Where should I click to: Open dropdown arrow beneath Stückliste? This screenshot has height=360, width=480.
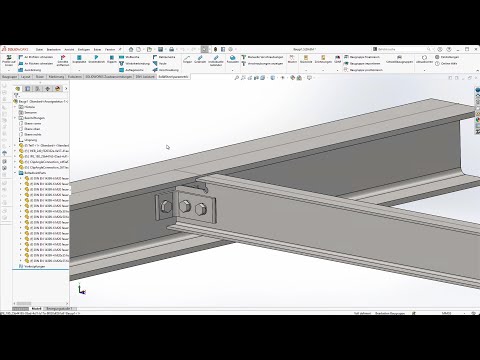[306, 70]
